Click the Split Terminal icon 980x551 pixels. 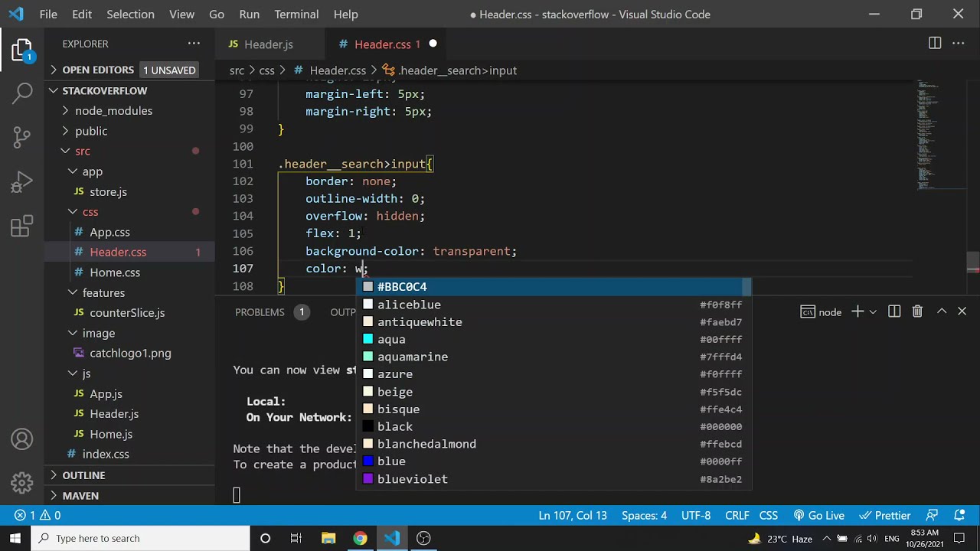tap(894, 311)
